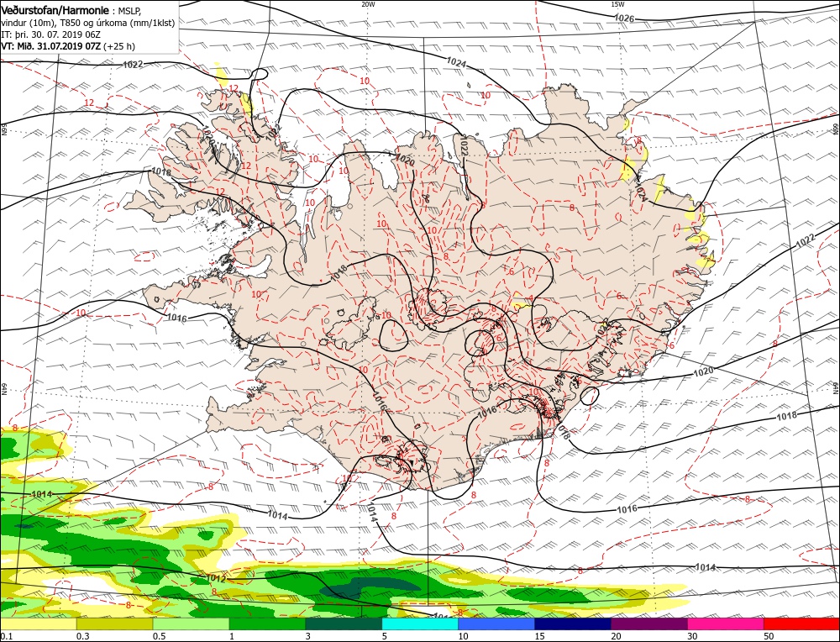Click the legend value '15'

(539, 636)
